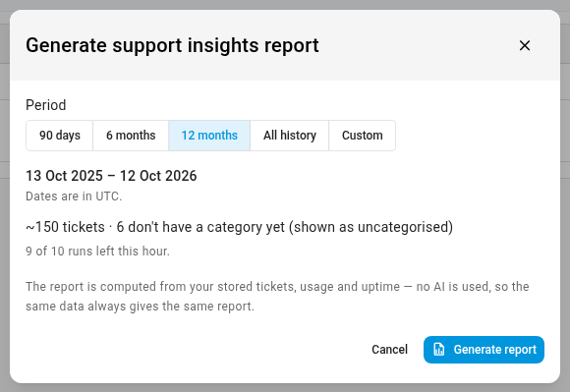Select the 6 months period

point(131,136)
